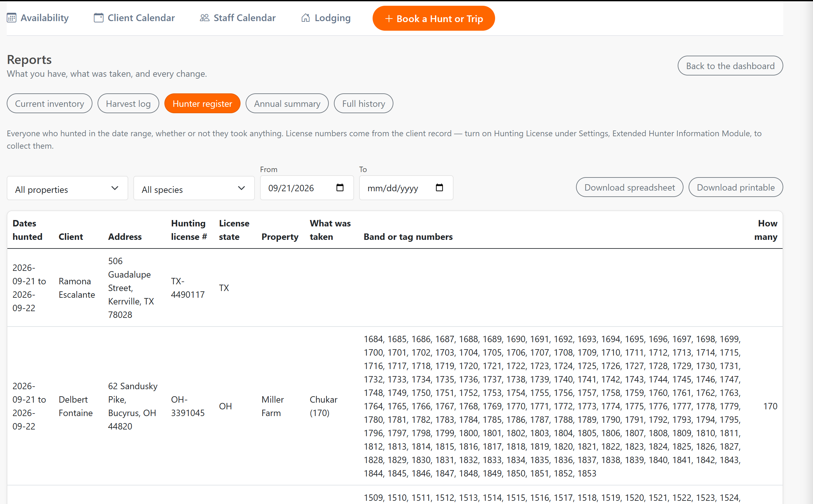The height and width of the screenshot is (504, 813).
Task: Click the Client Calendar icon
Action: point(98,18)
